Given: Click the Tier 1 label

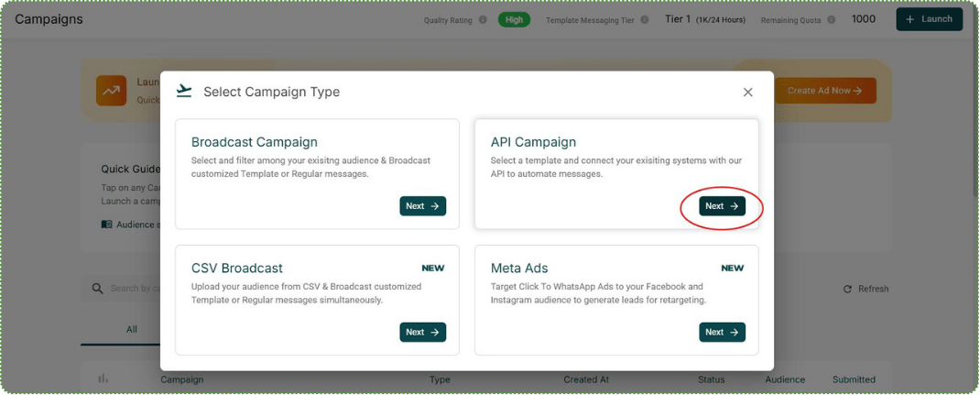Looking at the screenshot, I should tap(678, 19).
